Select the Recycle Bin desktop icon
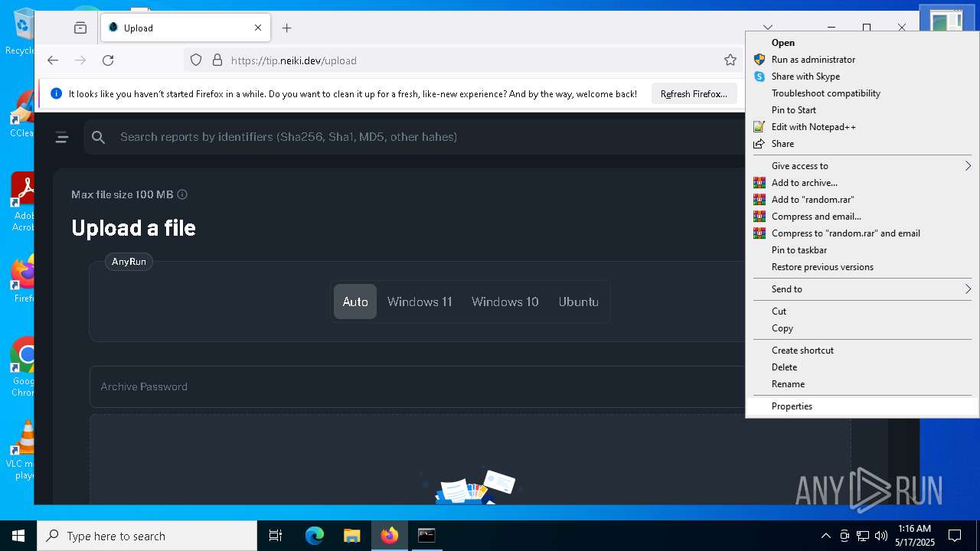This screenshot has height=551, width=980. 21,32
